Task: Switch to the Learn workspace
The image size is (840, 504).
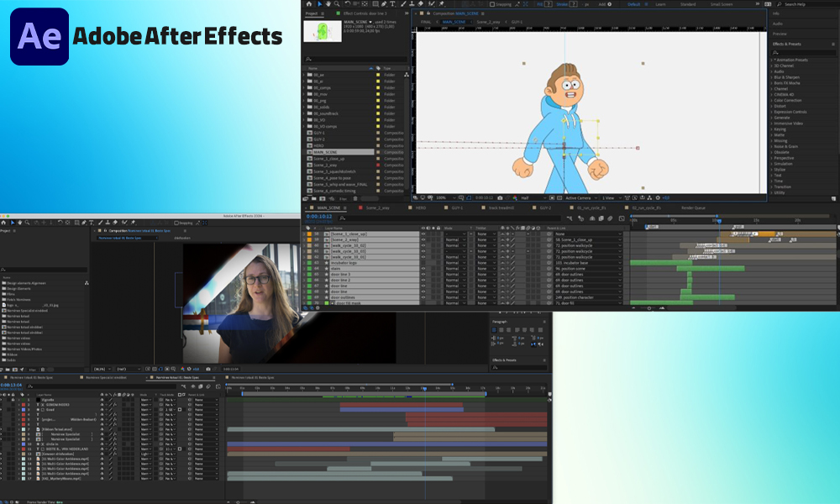Action: coord(661,4)
